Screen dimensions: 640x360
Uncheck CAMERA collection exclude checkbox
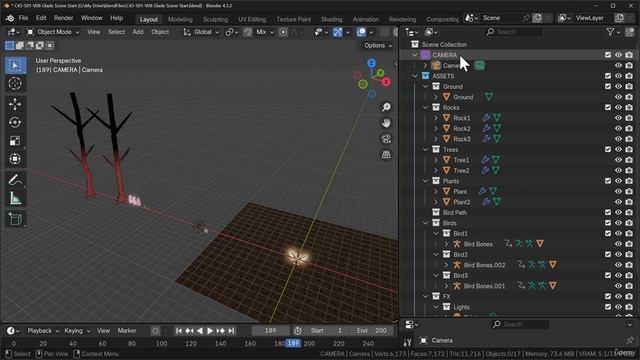click(608, 55)
